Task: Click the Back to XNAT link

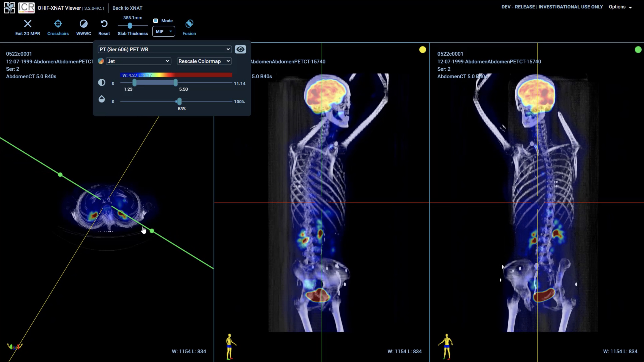Action: (127, 8)
